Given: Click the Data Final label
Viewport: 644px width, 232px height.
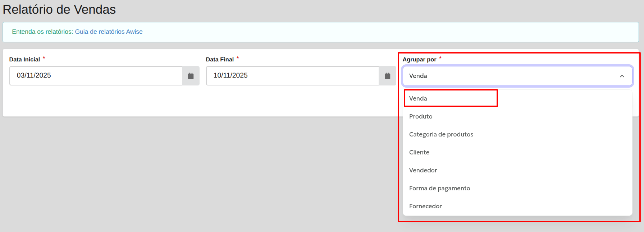Looking at the screenshot, I should pos(220,60).
